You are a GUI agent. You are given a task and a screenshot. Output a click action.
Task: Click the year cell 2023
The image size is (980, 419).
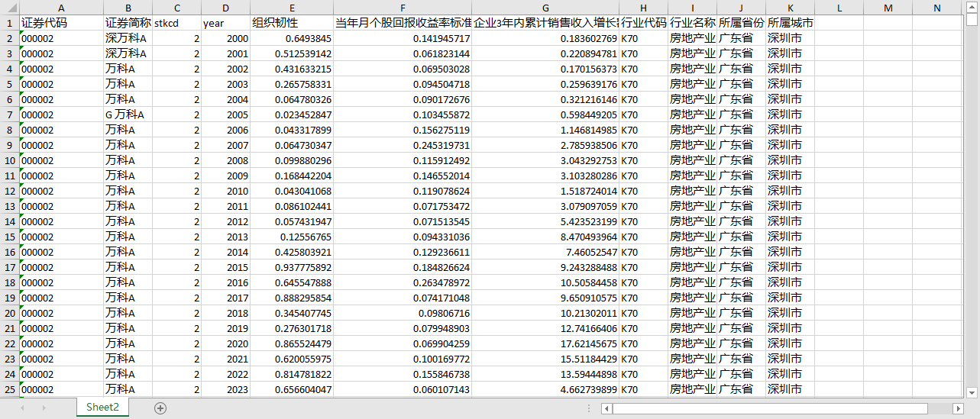225,389
